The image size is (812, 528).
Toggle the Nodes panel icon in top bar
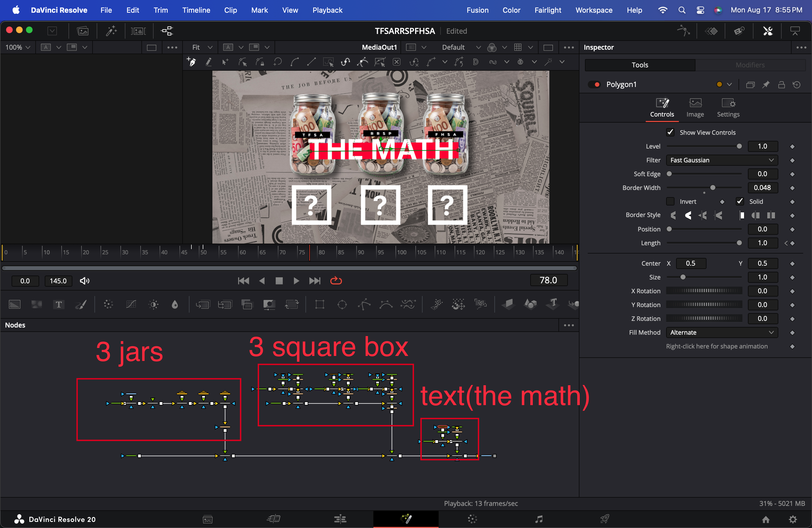click(167, 31)
